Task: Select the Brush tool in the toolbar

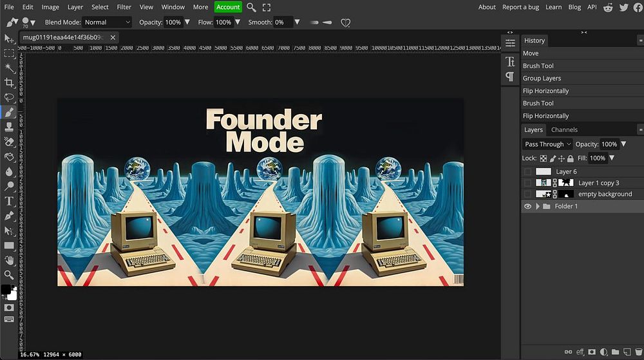Action: [x=8, y=113]
